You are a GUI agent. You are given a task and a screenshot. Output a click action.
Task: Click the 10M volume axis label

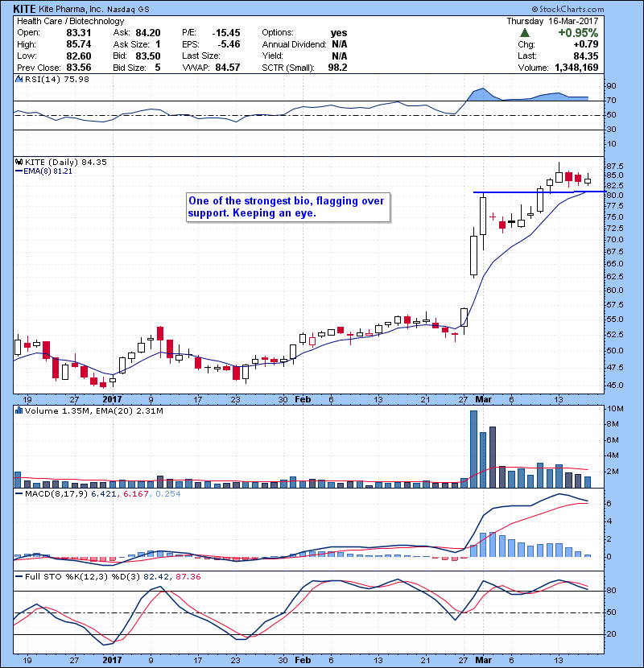pyautogui.click(x=616, y=409)
